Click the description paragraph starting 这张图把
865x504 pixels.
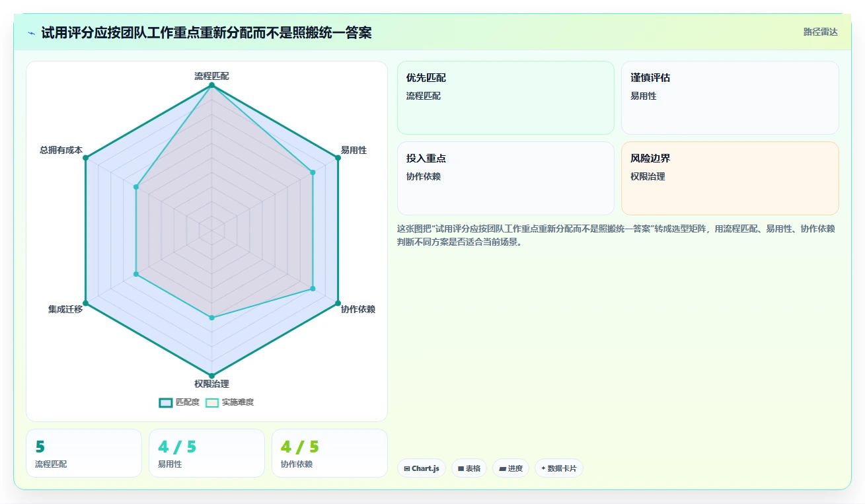point(617,235)
